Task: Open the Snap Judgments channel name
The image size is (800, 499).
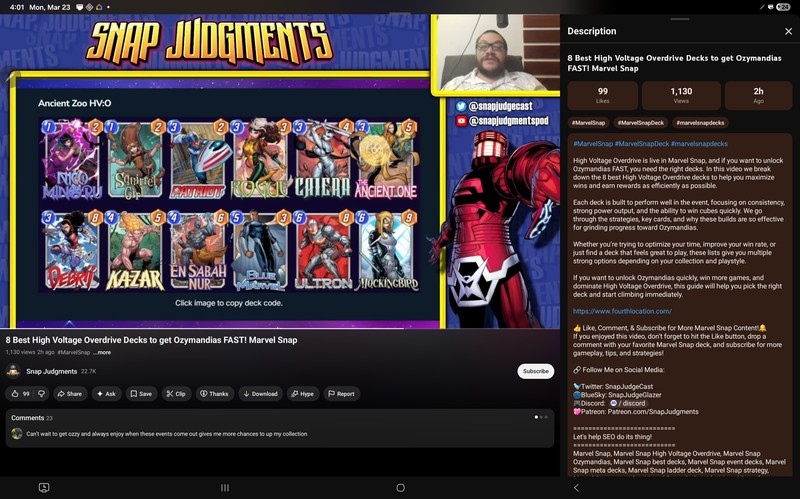Action: pyautogui.click(x=52, y=371)
